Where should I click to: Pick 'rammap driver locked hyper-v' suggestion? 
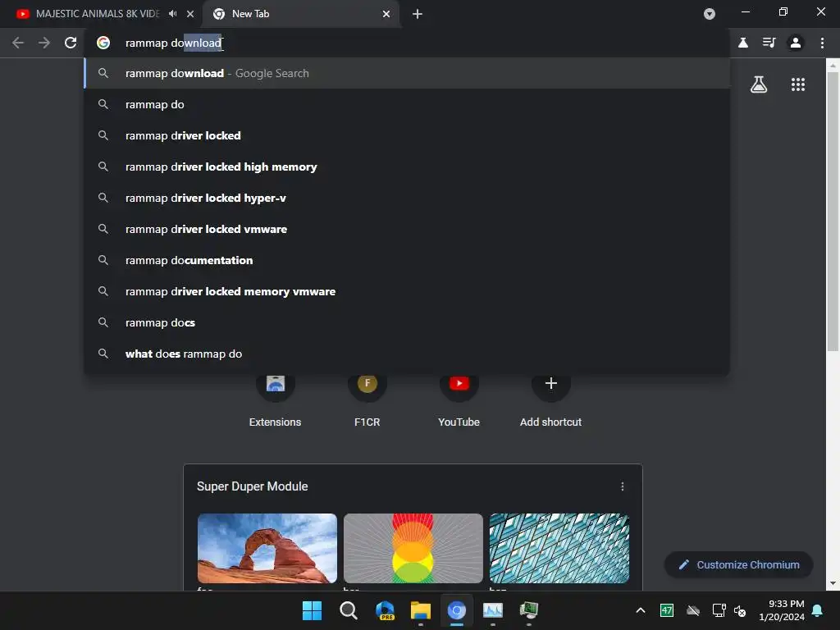[x=407, y=198]
